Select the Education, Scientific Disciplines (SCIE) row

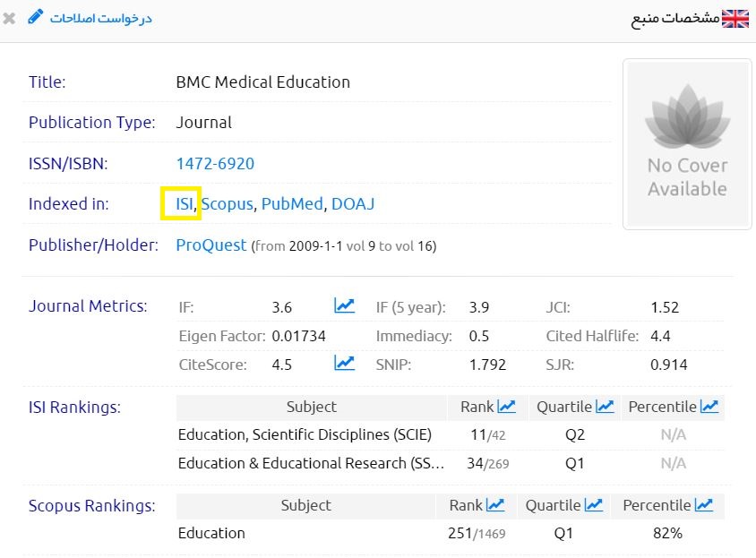pos(305,435)
